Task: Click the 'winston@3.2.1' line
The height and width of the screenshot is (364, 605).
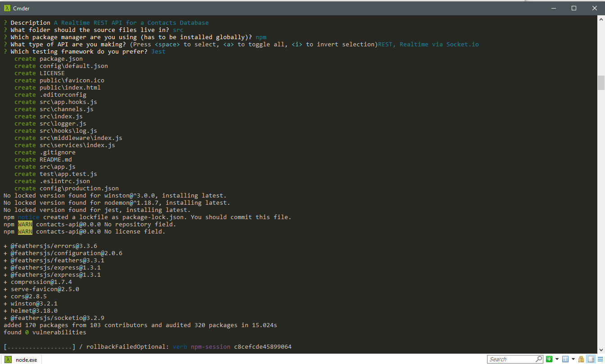Action: [x=31, y=304]
